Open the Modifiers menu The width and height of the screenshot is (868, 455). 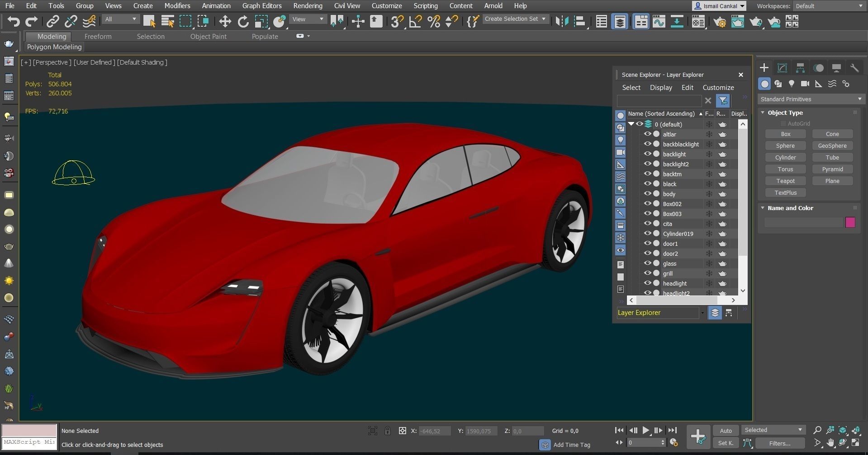(177, 6)
